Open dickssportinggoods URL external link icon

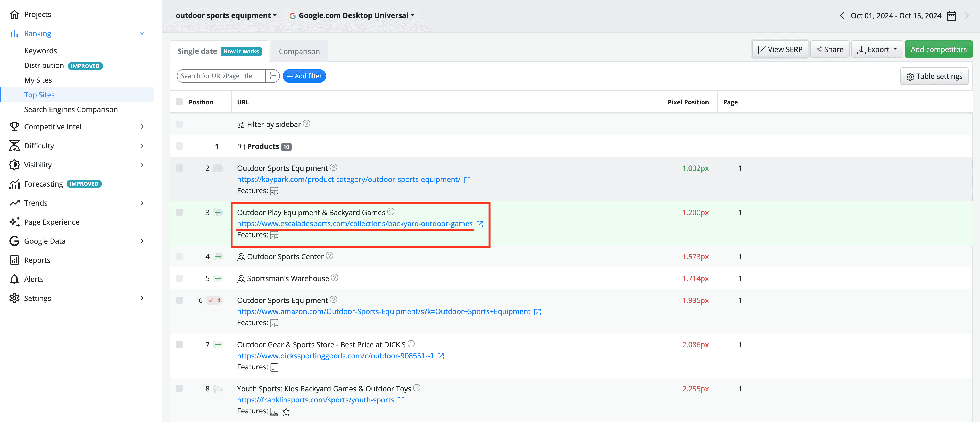click(x=441, y=356)
